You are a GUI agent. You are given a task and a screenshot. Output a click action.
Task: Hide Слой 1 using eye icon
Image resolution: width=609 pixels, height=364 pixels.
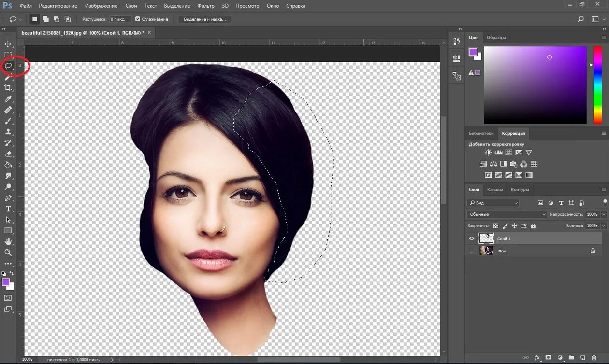click(x=472, y=238)
